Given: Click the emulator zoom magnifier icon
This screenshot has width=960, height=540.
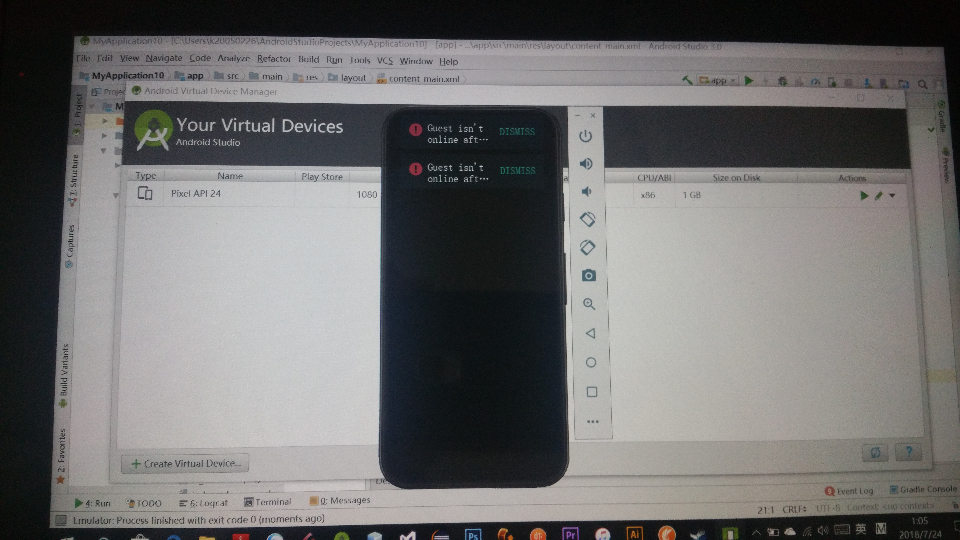Looking at the screenshot, I should pyautogui.click(x=589, y=304).
